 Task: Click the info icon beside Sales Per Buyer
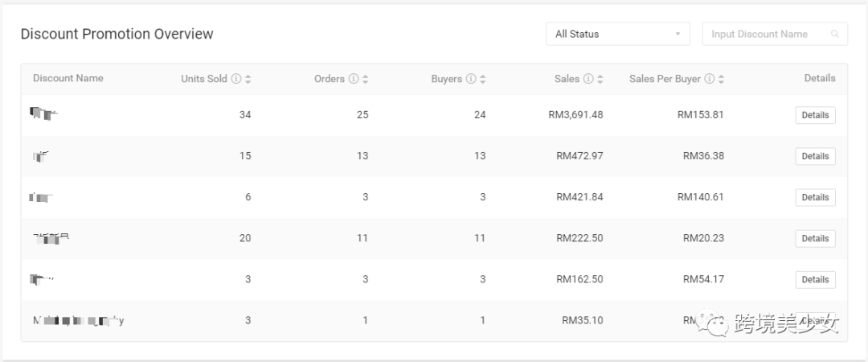tap(709, 79)
